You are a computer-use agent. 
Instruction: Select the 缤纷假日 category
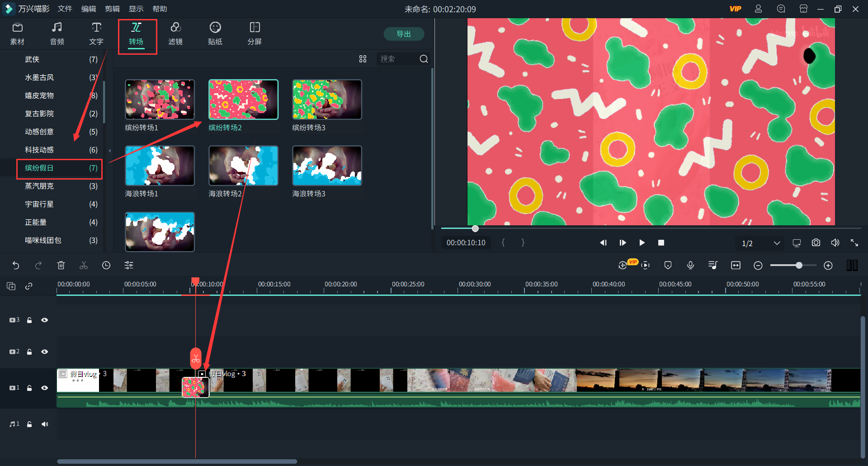(x=59, y=168)
